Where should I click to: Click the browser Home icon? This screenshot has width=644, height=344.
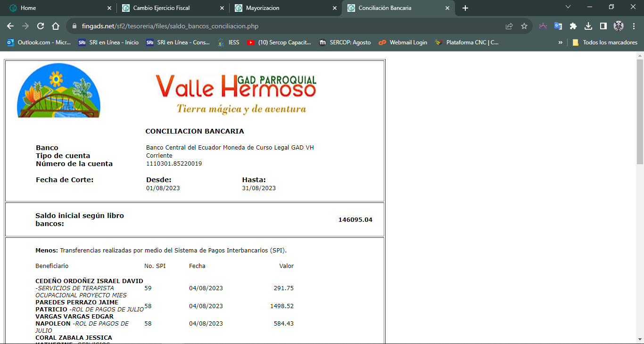56,26
